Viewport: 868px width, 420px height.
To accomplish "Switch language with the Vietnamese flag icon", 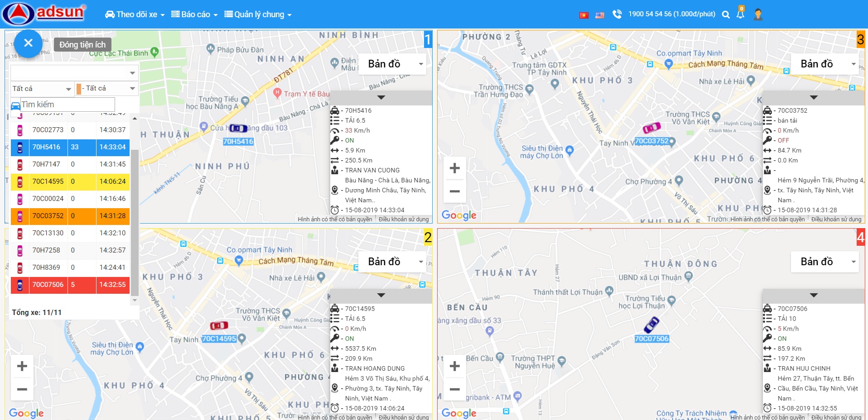I will point(584,15).
